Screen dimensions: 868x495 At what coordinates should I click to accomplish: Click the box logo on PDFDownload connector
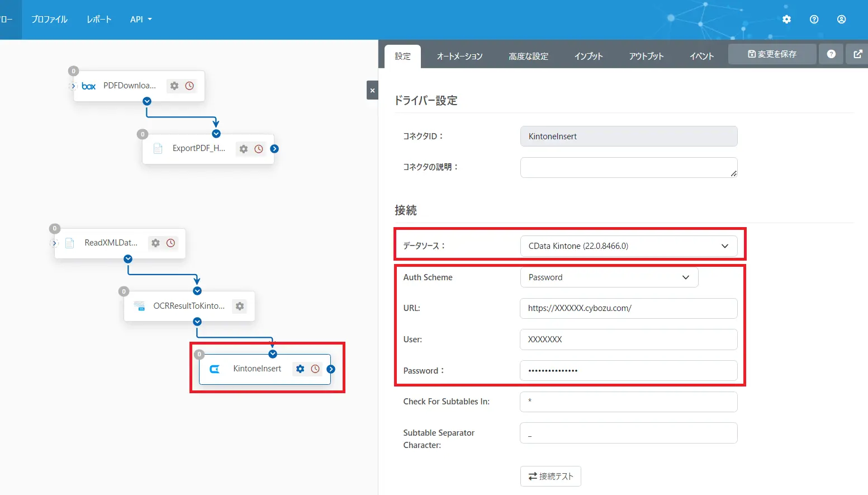[89, 86]
